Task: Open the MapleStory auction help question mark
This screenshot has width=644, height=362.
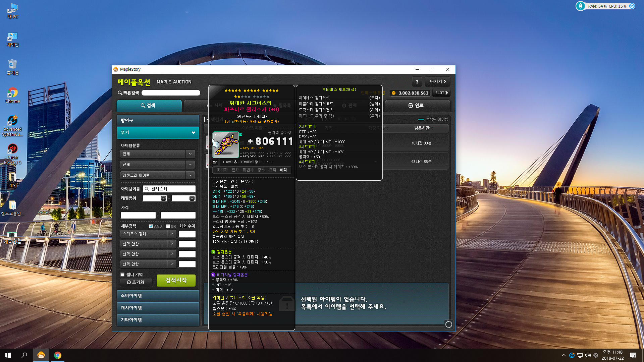Action: 417,82
